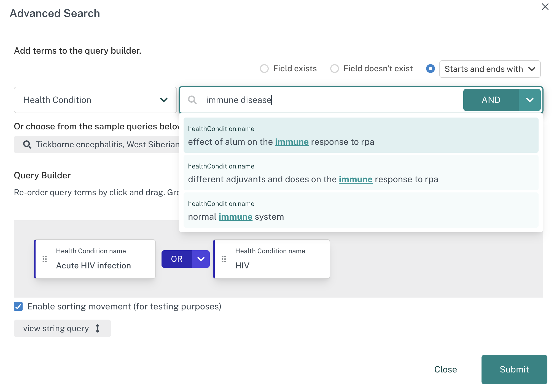Screen dimensions: 554x392
Task: Click the magnifier icon in the search field
Action: coord(192,100)
